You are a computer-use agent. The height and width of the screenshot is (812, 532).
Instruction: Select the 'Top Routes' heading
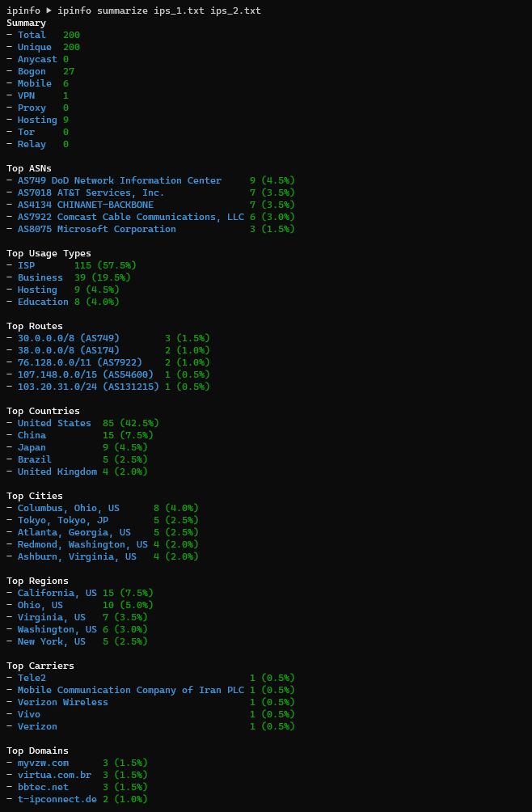tap(35, 326)
